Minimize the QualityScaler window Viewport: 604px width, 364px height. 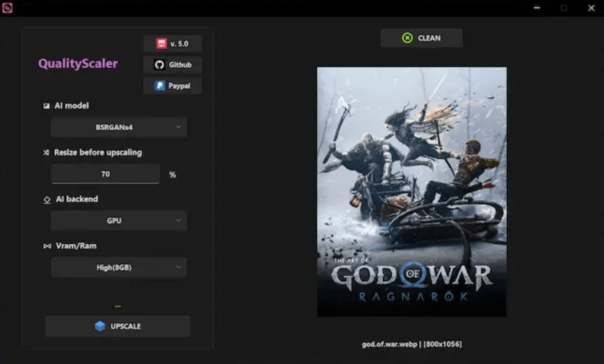tap(537, 8)
